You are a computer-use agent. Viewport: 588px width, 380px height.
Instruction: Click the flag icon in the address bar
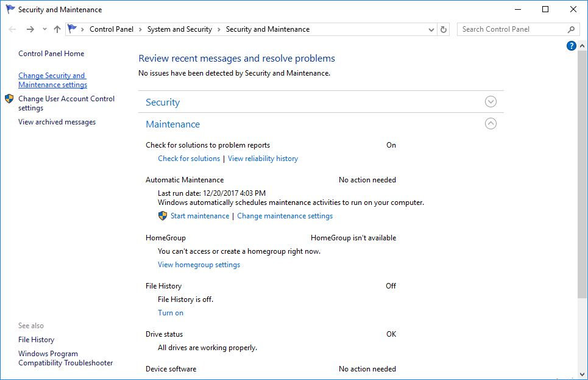click(71, 29)
